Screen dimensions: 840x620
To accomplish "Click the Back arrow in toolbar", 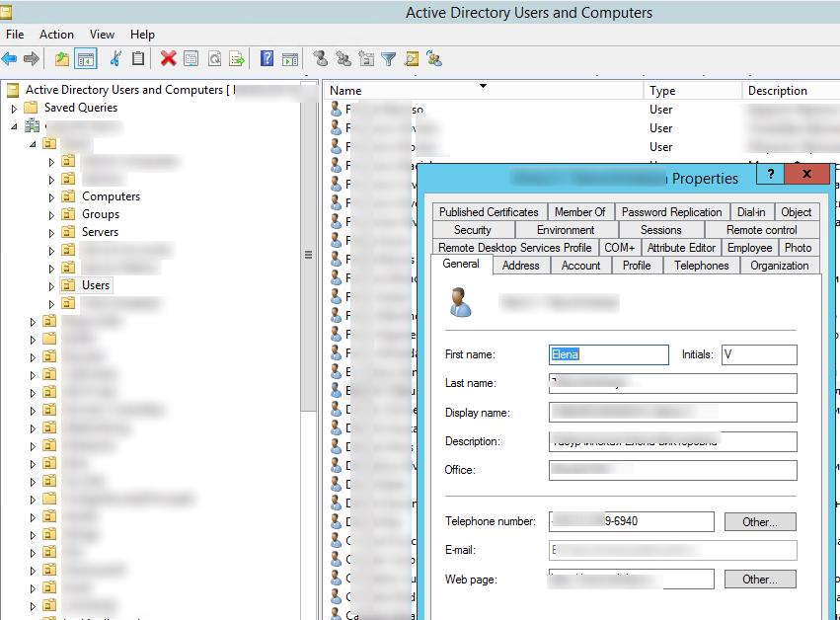I will click(x=10, y=59).
